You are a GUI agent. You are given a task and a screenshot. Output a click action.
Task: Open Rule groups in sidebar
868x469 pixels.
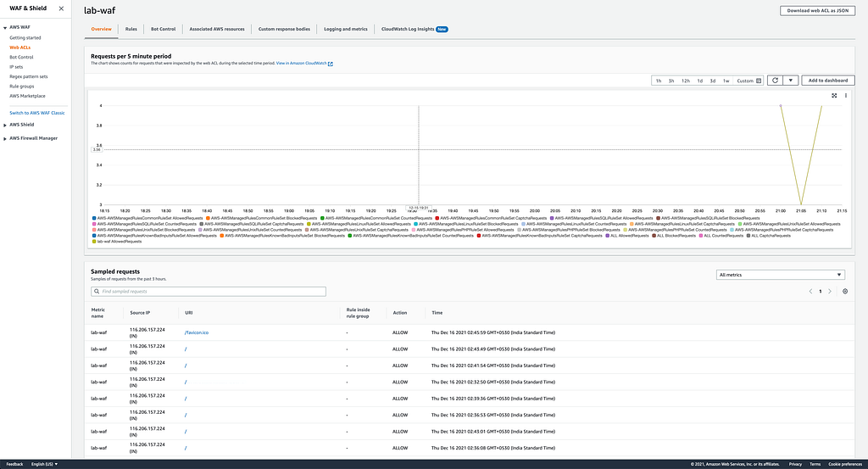click(x=21, y=87)
